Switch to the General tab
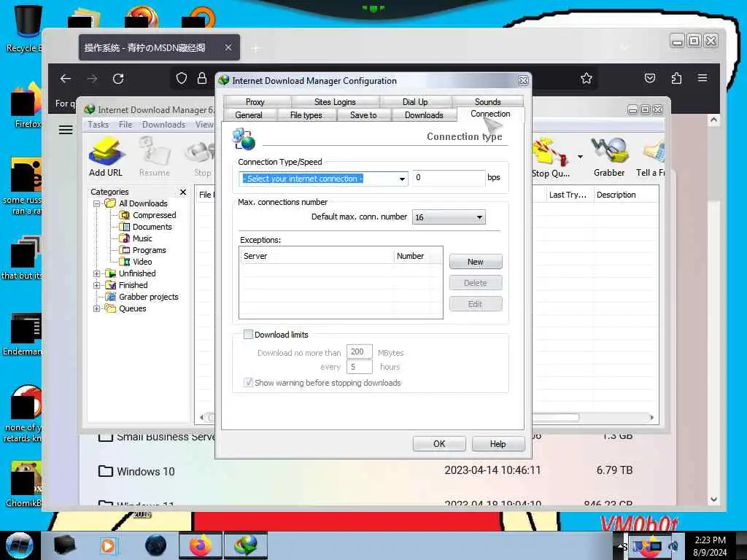Screen dimensions: 747x560 pos(249,114)
